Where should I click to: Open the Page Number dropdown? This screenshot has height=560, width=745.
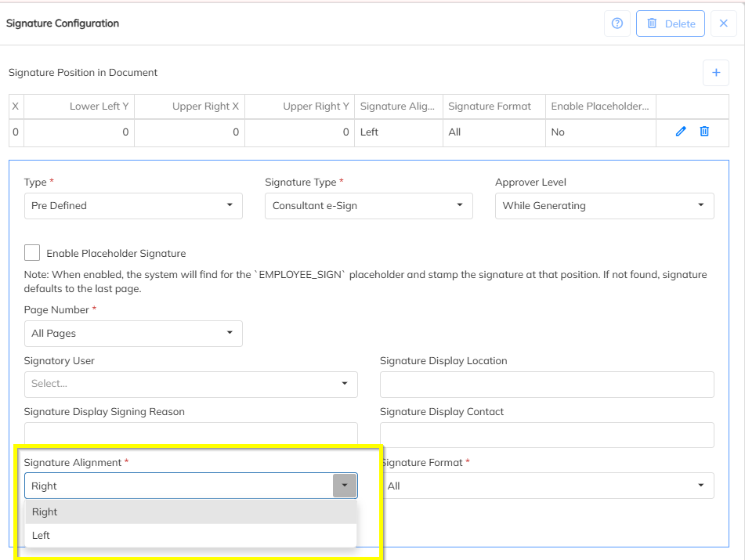(133, 333)
